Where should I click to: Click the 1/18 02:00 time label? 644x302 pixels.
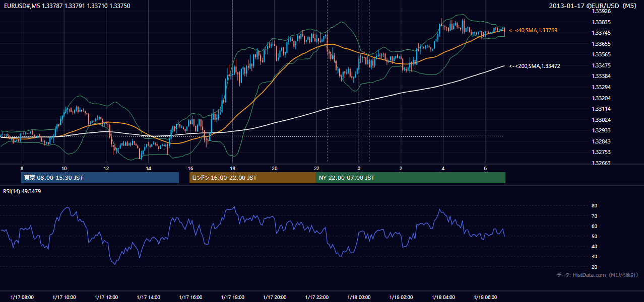[401, 297]
